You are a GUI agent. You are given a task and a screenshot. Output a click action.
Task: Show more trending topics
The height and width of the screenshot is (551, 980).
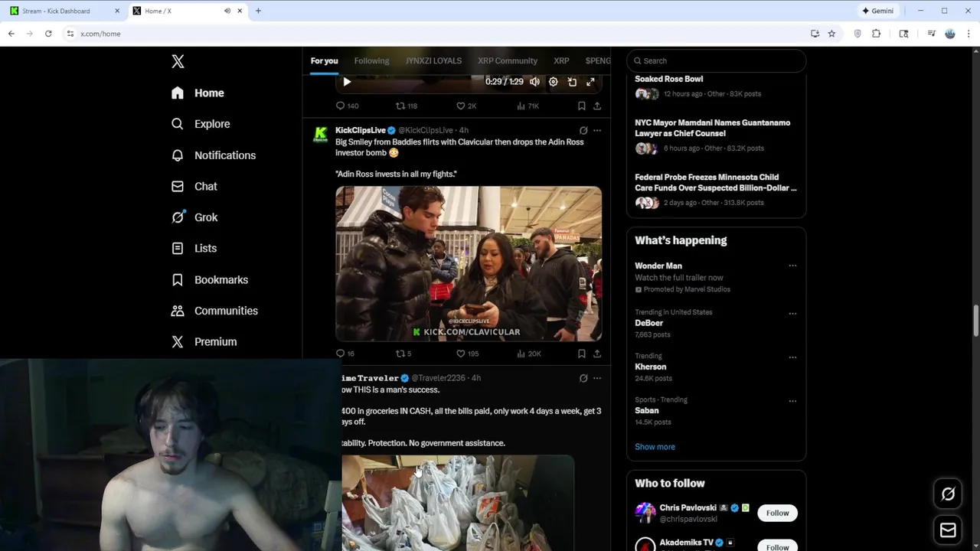click(x=655, y=447)
